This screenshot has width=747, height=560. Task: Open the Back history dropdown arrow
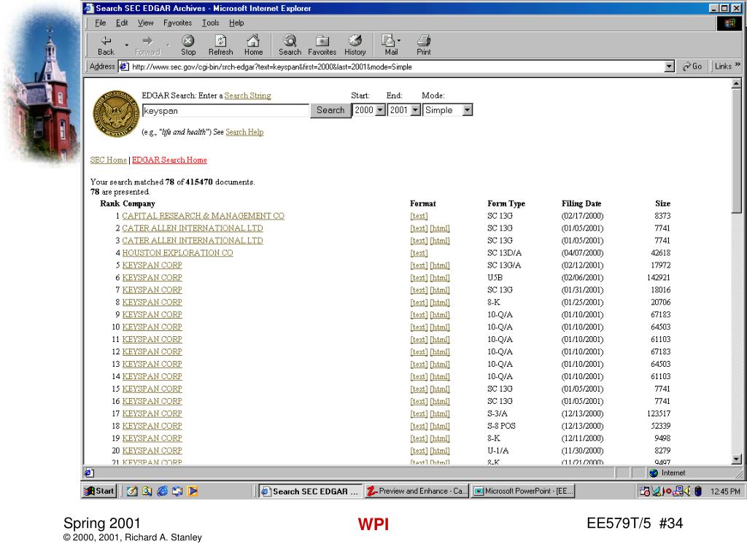(x=126, y=45)
